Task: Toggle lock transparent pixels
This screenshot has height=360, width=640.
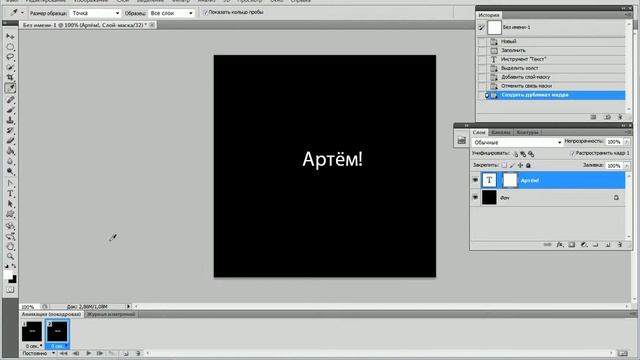Action: [x=504, y=165]
